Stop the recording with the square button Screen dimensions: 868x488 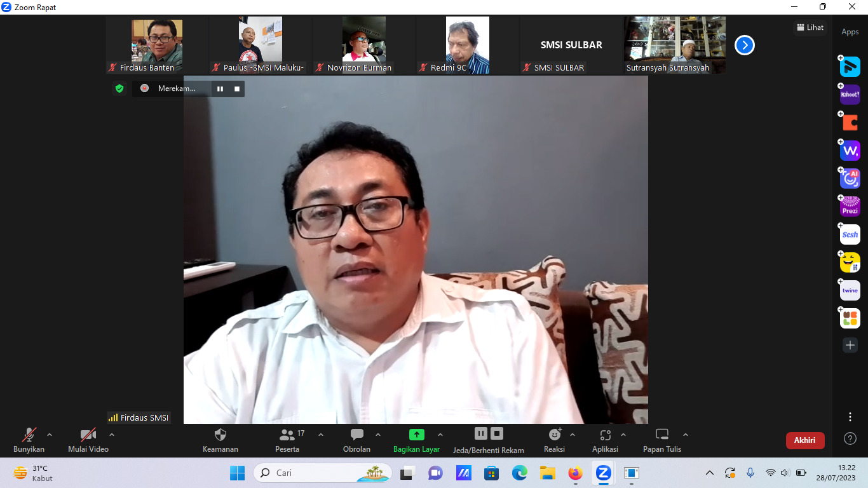coord(236,89)
